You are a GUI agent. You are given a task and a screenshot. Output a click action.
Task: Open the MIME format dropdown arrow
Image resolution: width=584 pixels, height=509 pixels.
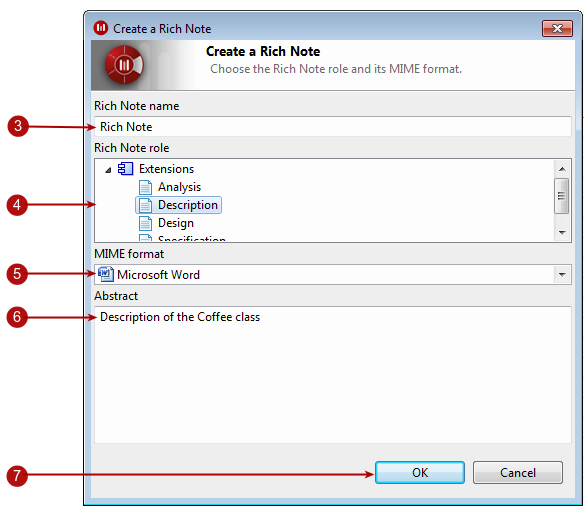click(x=562, y=275)
